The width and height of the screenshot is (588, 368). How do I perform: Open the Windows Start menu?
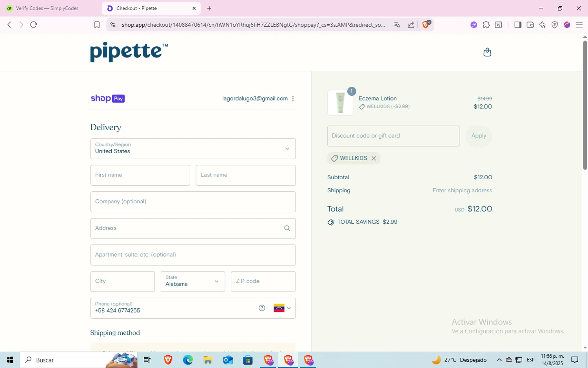tap(10, 360)
